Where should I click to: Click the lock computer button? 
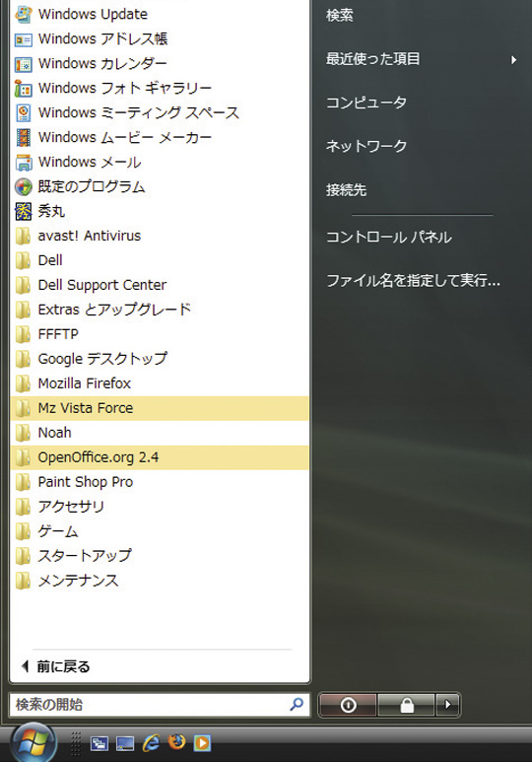(406, 705)
